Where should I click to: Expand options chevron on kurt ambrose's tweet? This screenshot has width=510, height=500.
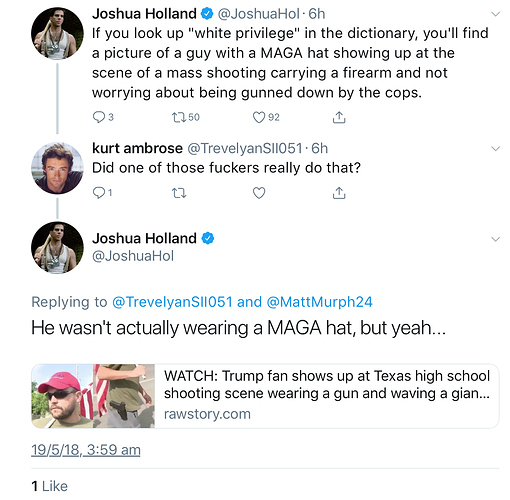click(496, 149)
